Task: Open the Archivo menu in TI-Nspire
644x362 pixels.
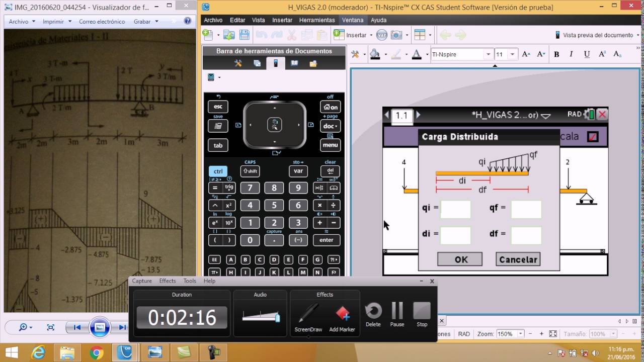Action: (x=213, y=20)
